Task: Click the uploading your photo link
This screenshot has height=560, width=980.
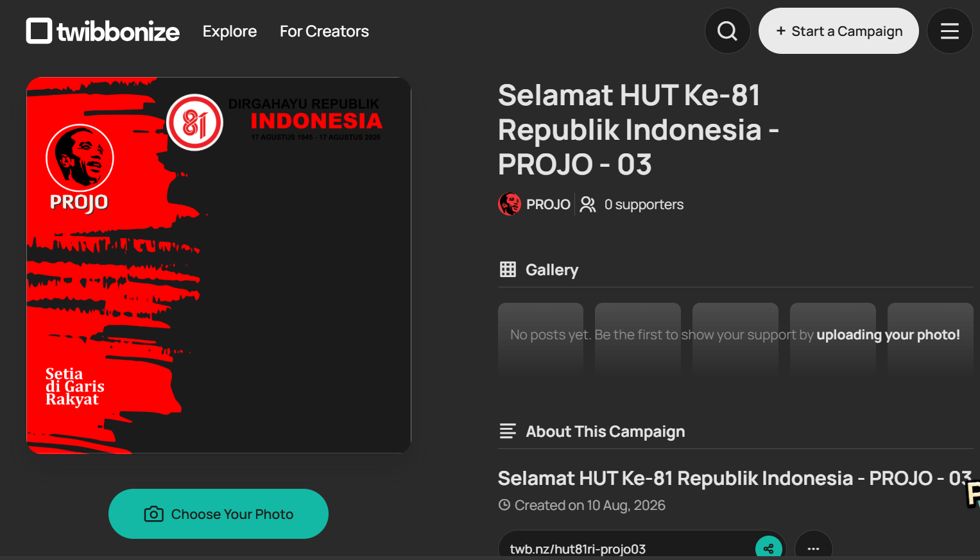Action: pyautogui.click(x=888, y=334)
